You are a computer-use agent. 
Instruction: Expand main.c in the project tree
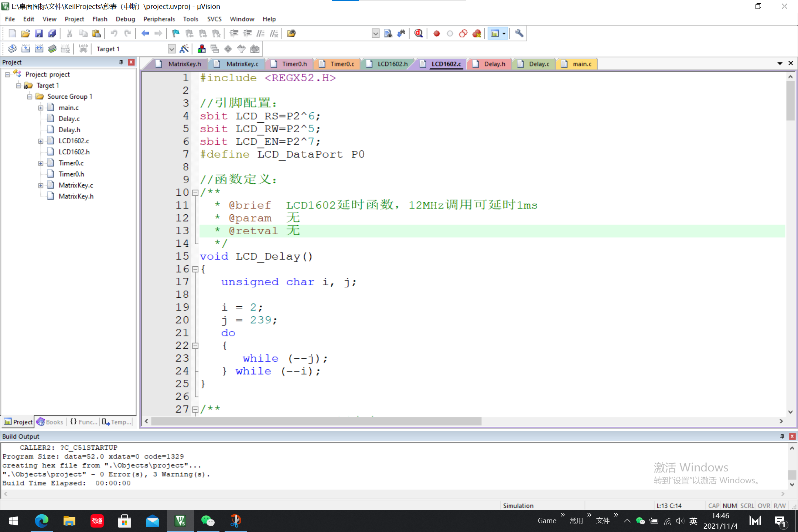coord(41,108)
